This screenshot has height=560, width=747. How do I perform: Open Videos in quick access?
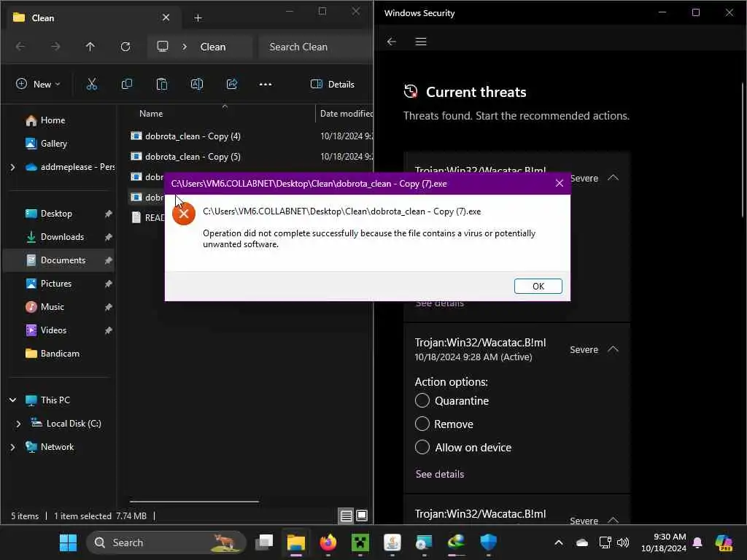coord(53,330)
